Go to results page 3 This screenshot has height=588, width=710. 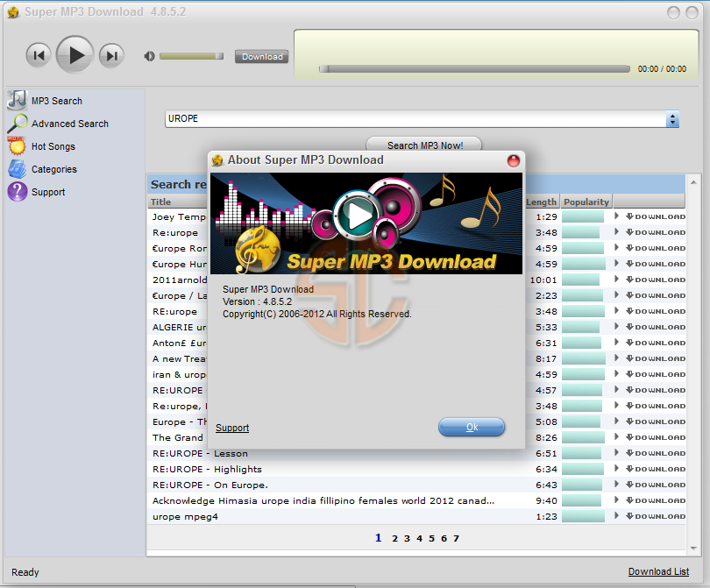pos(407,539)
